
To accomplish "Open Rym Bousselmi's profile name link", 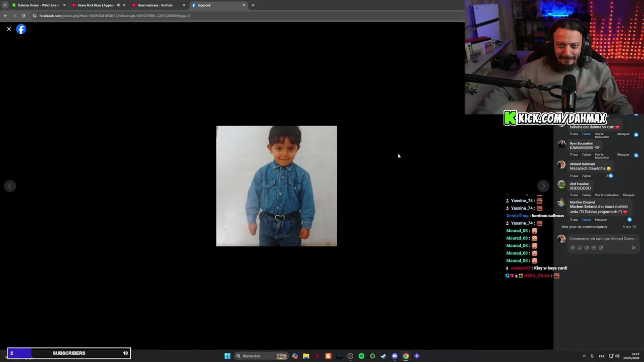I will click(x=581, y=143).
